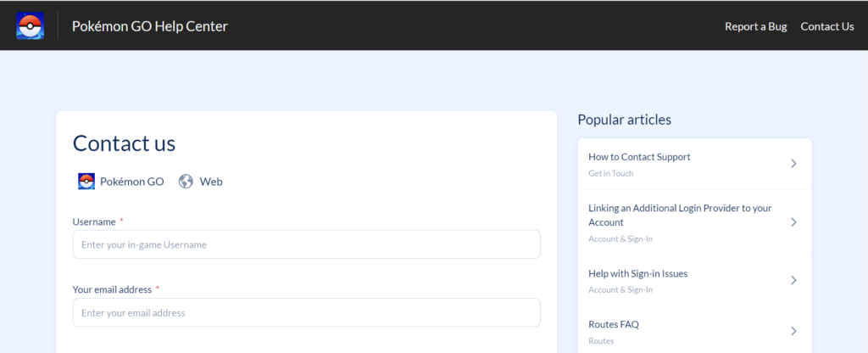Click the Contact us page heading

coord(124,143)
